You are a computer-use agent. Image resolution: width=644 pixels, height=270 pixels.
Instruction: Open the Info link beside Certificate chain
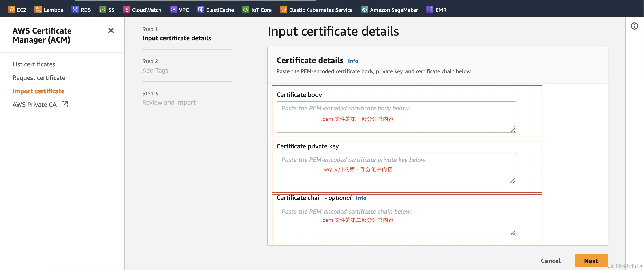pyautogui.click(x=361, y=198)
